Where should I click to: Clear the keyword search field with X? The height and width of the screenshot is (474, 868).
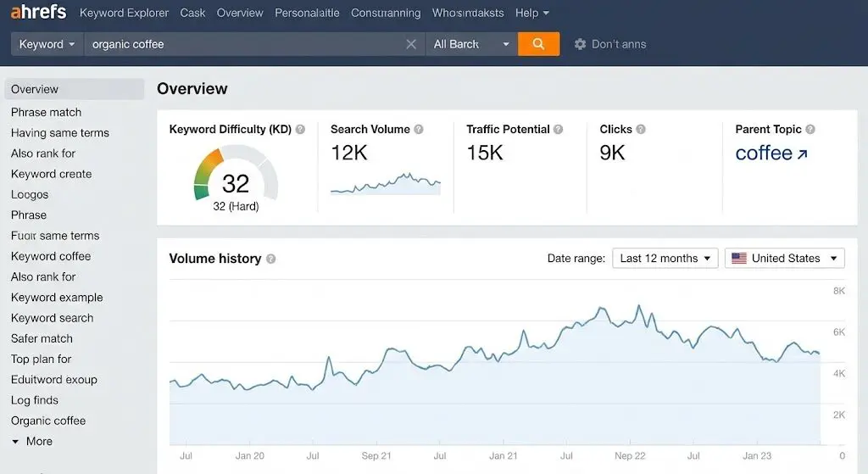point(411,44)
